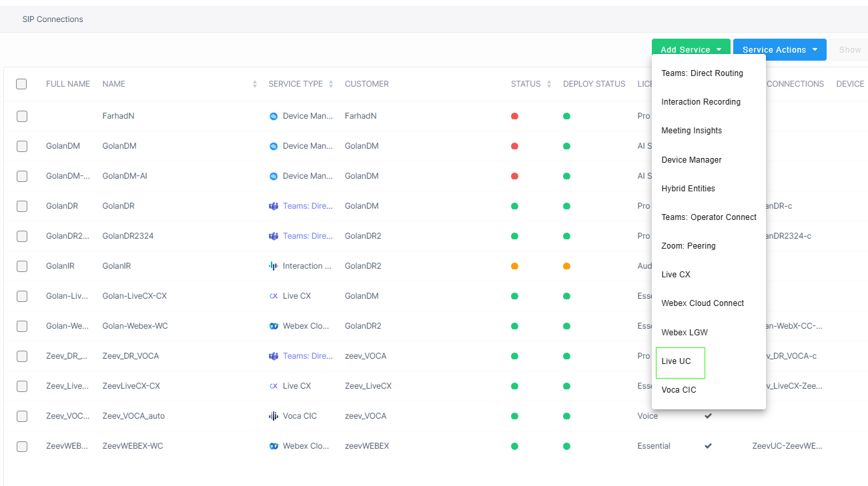Open the Teams service link in GolanDR row

click(x=308, y=206)
